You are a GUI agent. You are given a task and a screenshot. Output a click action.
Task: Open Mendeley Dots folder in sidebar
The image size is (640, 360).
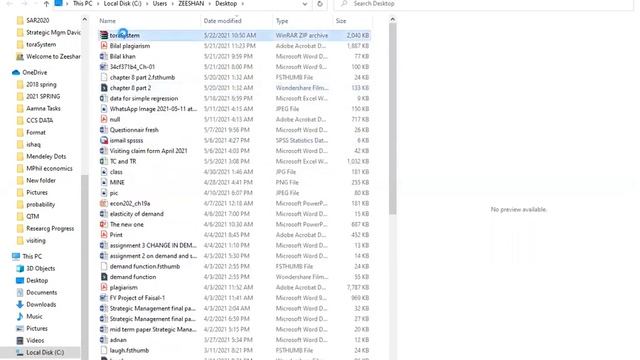tap(46, 156)
